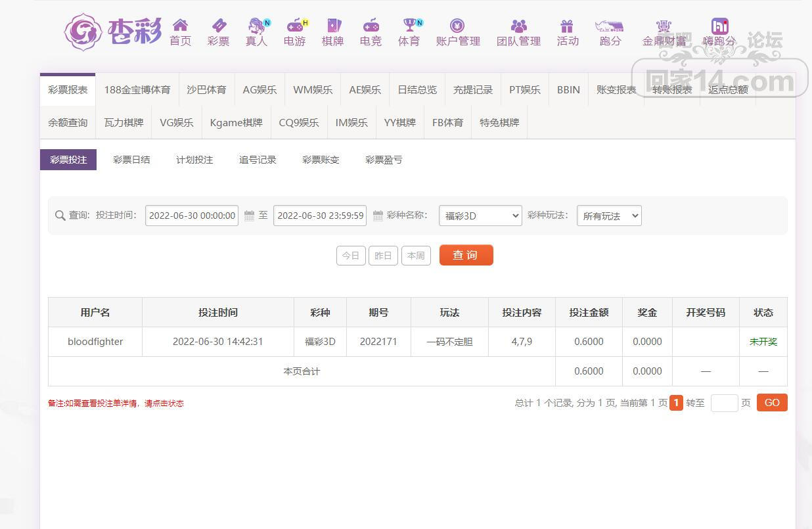Image resolution: width=812 pixels, height=529 pixels.
Task: Click the 体育 trophy icon
Action: (409, 26)
